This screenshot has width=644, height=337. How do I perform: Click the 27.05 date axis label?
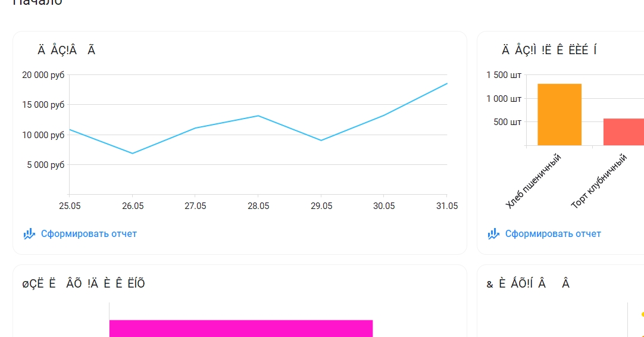tap(195, 206)
